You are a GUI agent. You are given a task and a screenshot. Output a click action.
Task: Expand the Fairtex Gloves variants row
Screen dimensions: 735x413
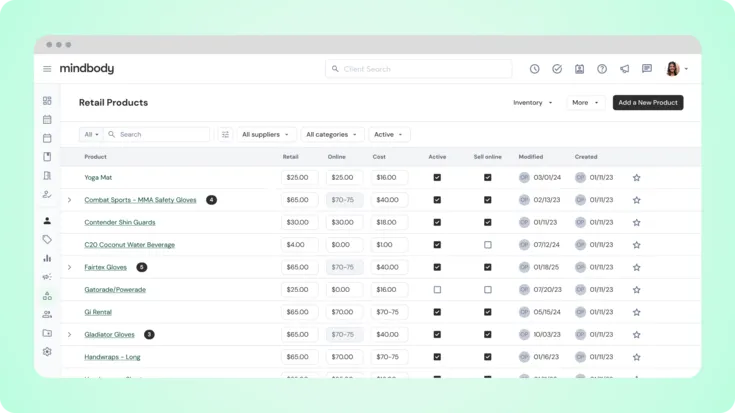pos(69,267)
